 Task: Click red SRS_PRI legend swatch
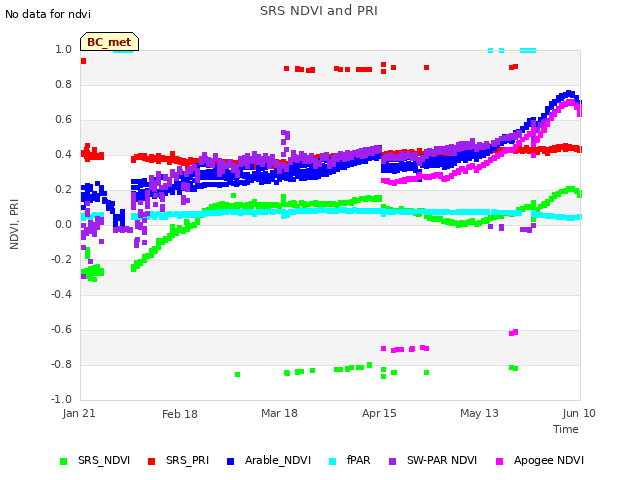(151, 461)
